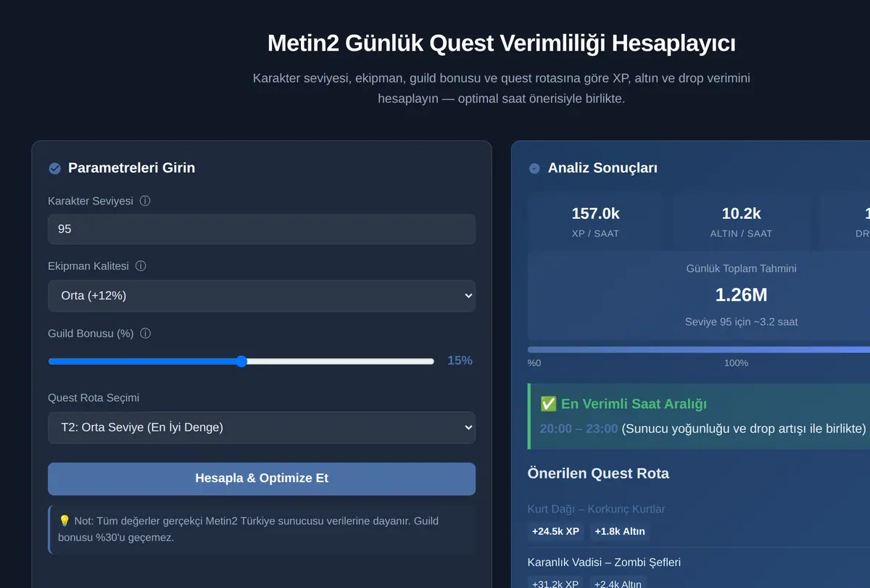Click the 100% progress label
This screenshot has width=870, height=588.
pyautogui.click(x=736, y=363)
